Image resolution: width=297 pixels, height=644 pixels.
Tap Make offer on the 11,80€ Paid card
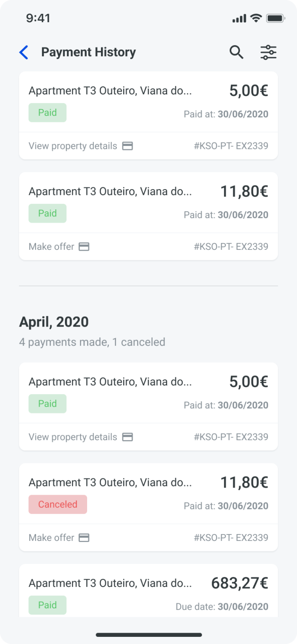(51, 247)
